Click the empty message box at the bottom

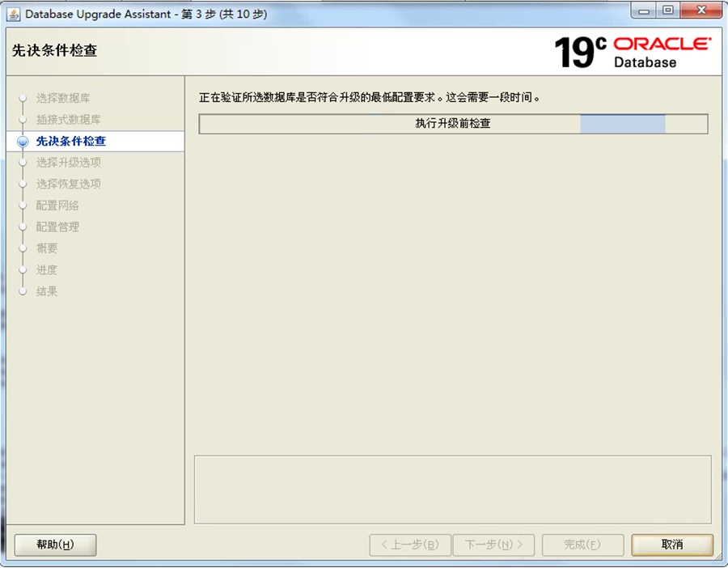point(452,489)
